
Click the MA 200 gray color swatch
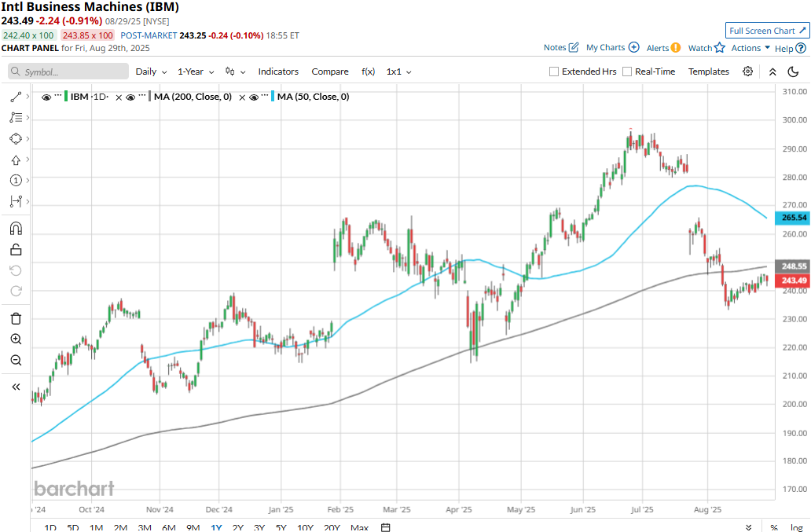coord(150,97)
